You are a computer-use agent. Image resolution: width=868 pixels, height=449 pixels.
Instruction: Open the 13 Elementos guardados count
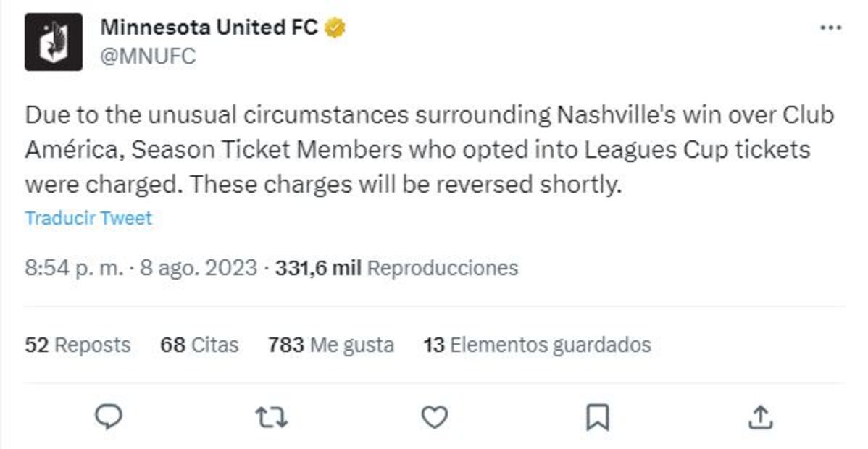coord(537,345)
